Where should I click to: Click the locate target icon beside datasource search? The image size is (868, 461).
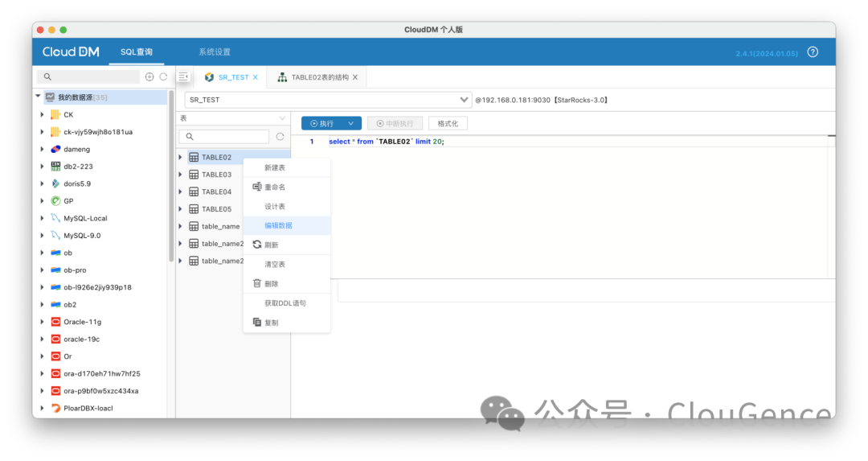tap(149, 77)
